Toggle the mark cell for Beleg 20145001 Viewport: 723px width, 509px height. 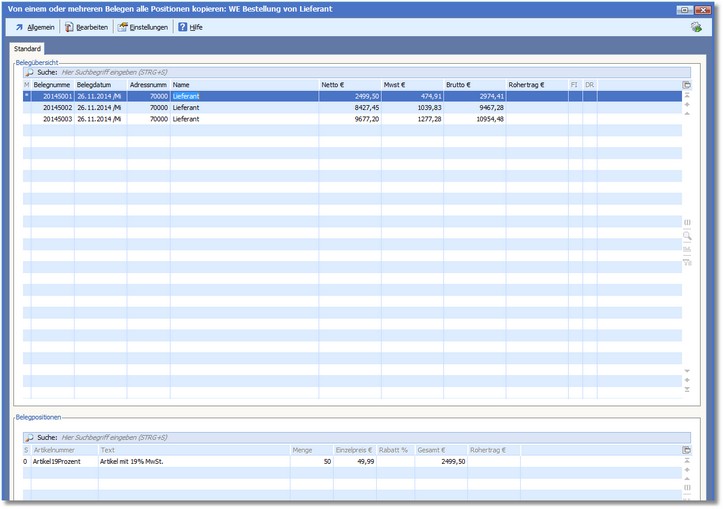pyautogui.click(x=27, y=96)
